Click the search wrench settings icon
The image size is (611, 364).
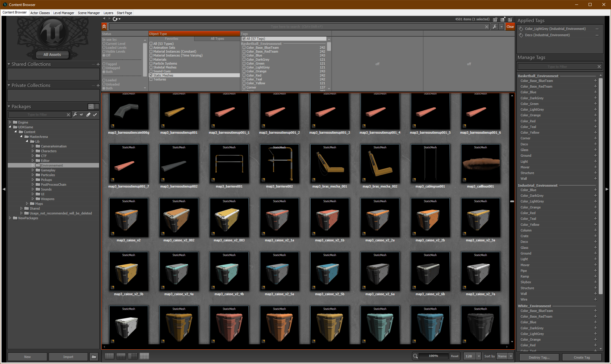495,27
